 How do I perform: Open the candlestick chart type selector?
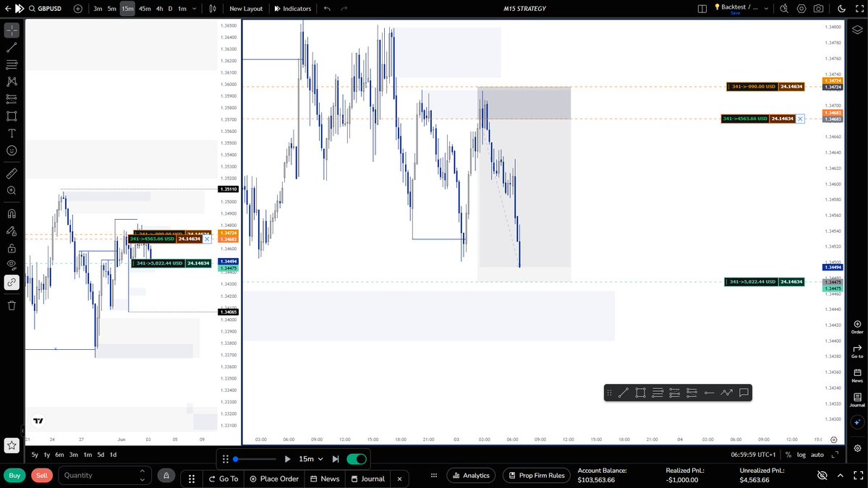pos(212,9)
